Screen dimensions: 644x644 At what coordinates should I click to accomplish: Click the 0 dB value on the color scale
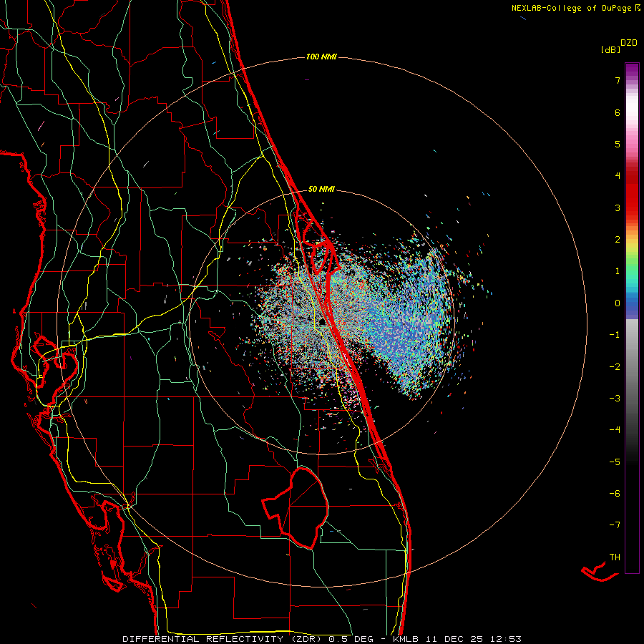coord(618,303)
